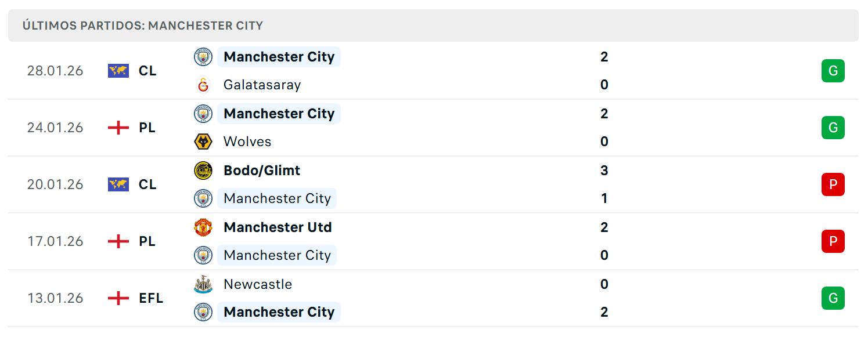This screenshot has height=337, width=868.
Task: Open the Galatasaray team link
Action: (262, 85)
